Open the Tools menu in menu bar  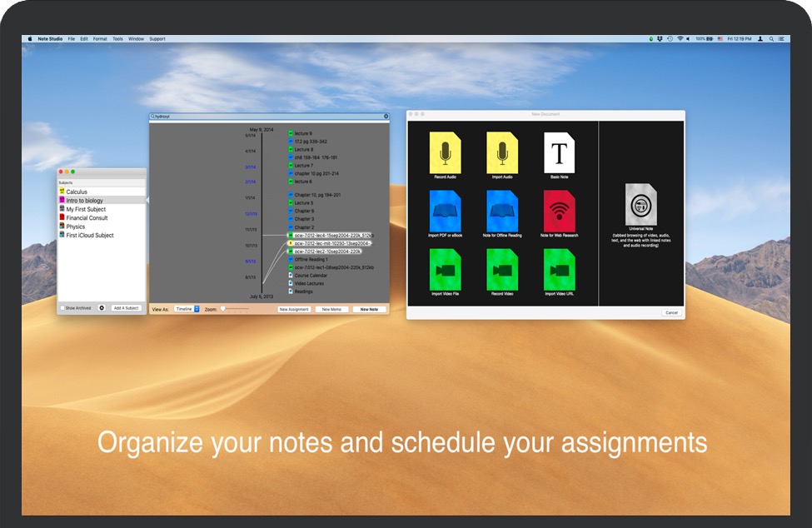click(x=117, y=39)
